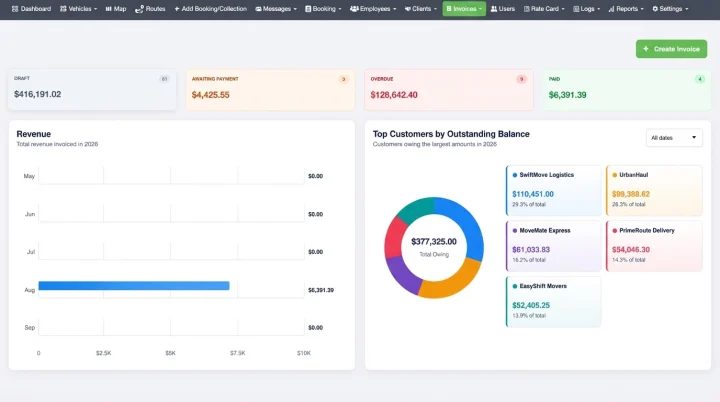Viewport: 720px width, 402px height.
Task: Select the MoveMate Express customer card
Action: click(553, 246)
